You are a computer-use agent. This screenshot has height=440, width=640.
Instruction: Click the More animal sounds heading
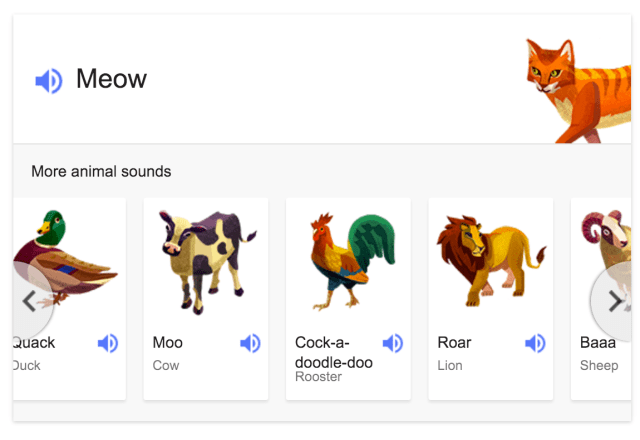101,171
